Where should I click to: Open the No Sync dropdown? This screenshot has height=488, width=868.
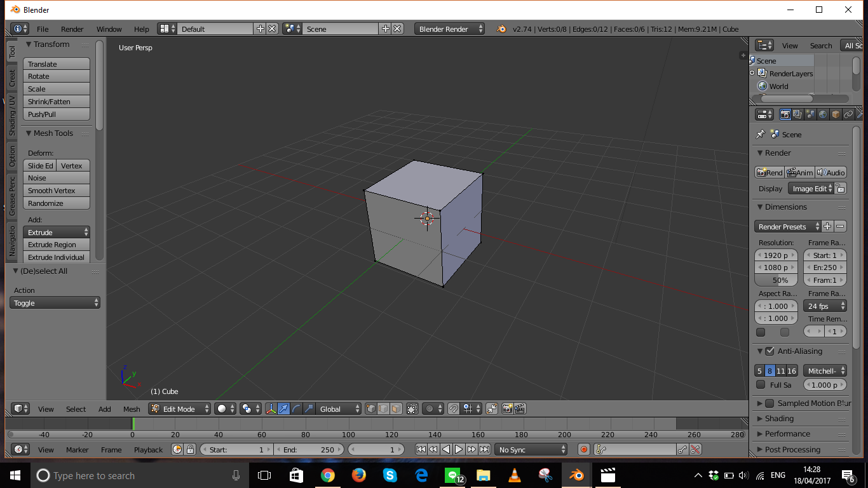[531, 449]
